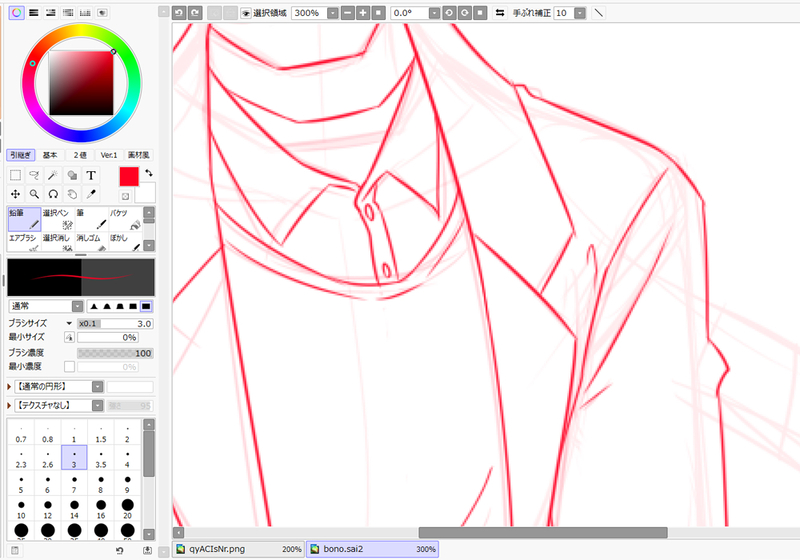Image resolution: width=800 pixels, height=560 pixels.
Task: Select the move tool
Action: click(15, 194)
